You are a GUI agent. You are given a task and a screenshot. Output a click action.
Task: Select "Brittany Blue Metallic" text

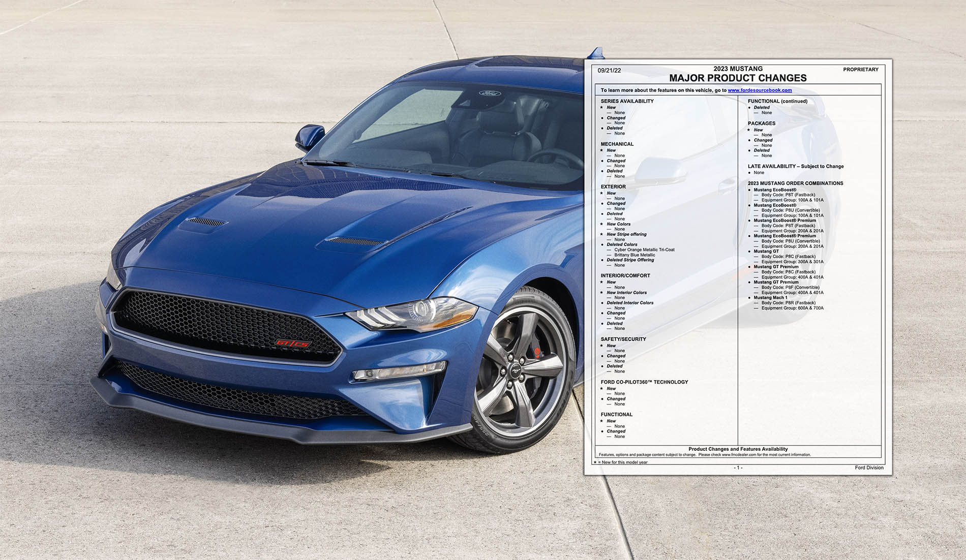(x=635, y=255)
